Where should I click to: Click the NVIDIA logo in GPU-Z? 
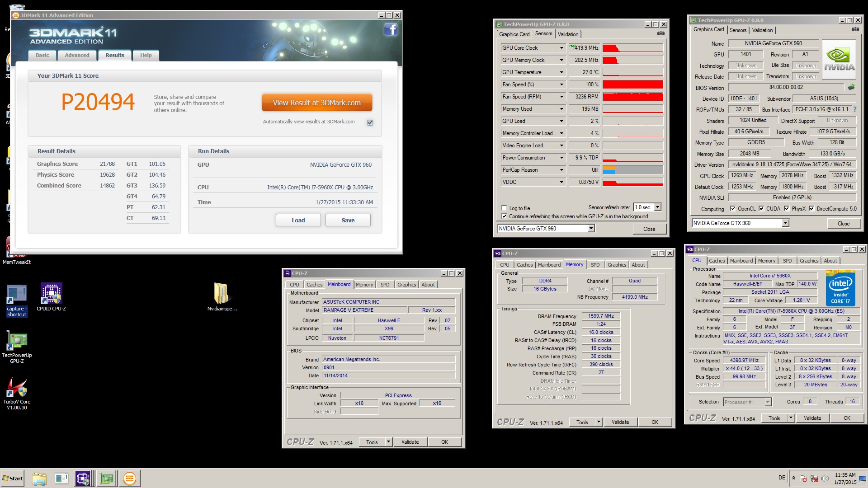coord(839,60)
